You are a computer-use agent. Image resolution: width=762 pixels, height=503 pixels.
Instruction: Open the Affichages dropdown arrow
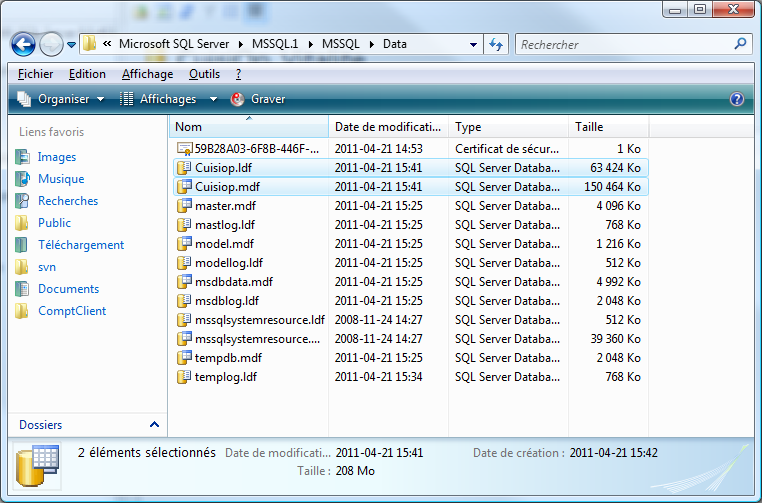214,99
